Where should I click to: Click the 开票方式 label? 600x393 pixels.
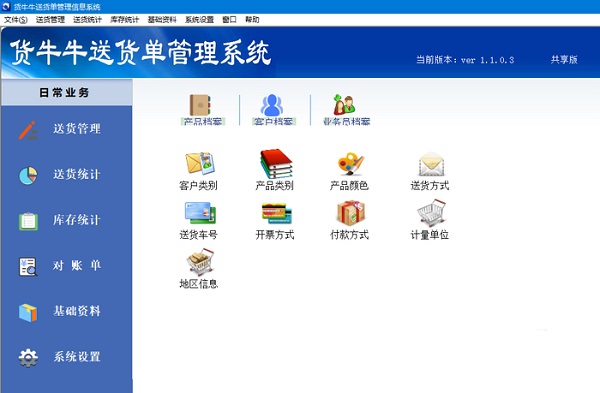pyautogui.click(x=274, y=235)
